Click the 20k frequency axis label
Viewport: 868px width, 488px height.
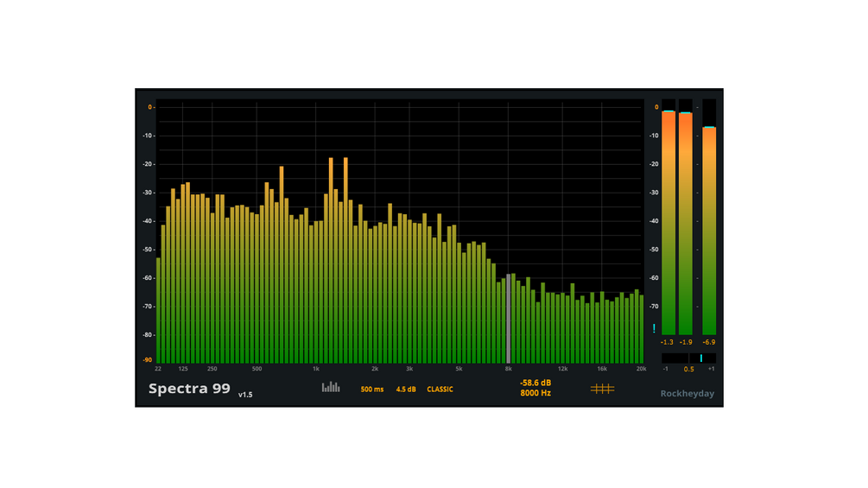point(641,369)
